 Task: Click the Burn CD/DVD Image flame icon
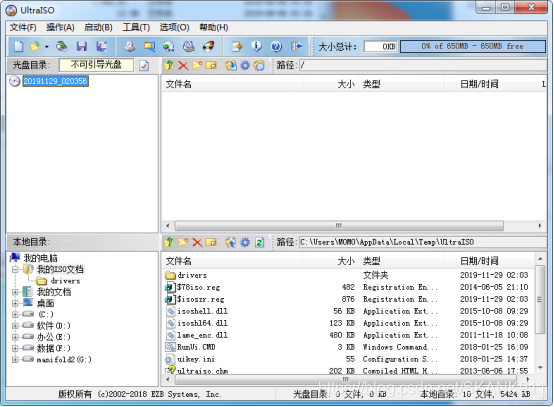click(x=208, y=46)
